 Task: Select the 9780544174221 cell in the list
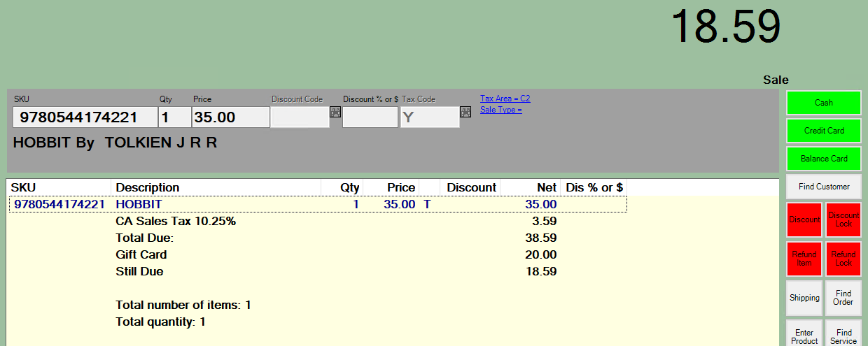[x=59, y=204]
